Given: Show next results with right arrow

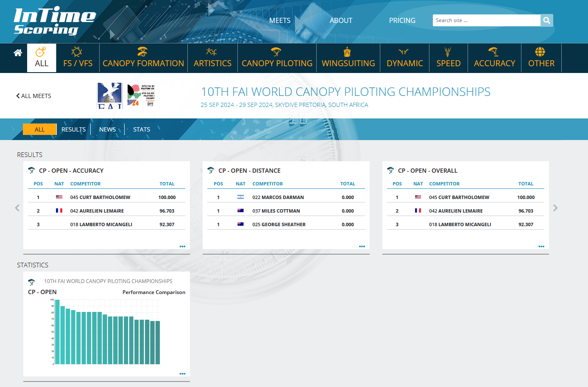Looking at the screenshot, I should pyautogui.click(x=555, y=208).
